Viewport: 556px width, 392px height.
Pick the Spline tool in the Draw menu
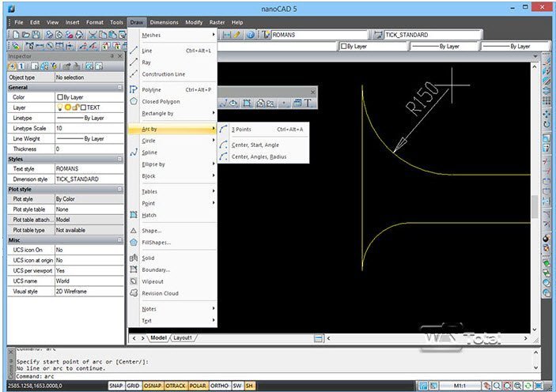[x=149, y=153]
